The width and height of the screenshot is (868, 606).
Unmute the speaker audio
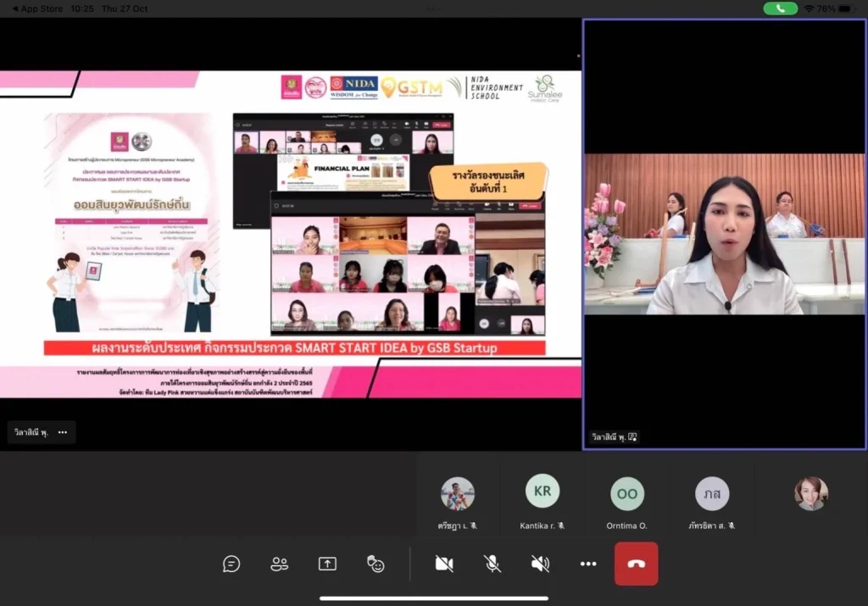coord(540,564)
